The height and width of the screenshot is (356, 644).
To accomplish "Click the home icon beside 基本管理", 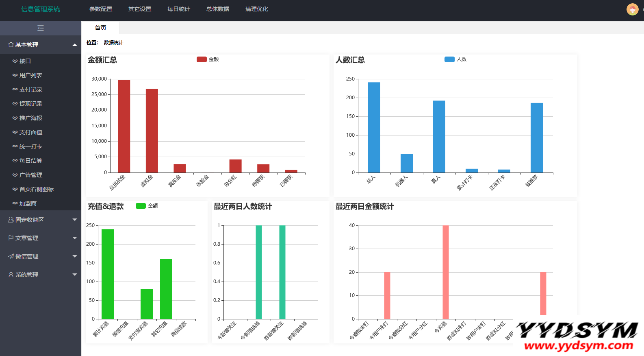I will click(11, 45).
